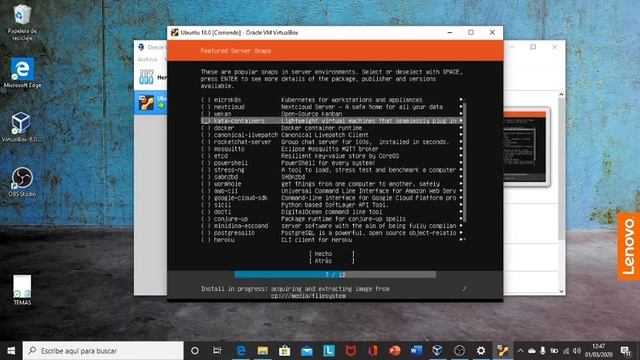This screenshot has height=360, width=640.
Task: Click the install progress bar 7 / 13
Action: pyautogui.click(x=335, y=275)
